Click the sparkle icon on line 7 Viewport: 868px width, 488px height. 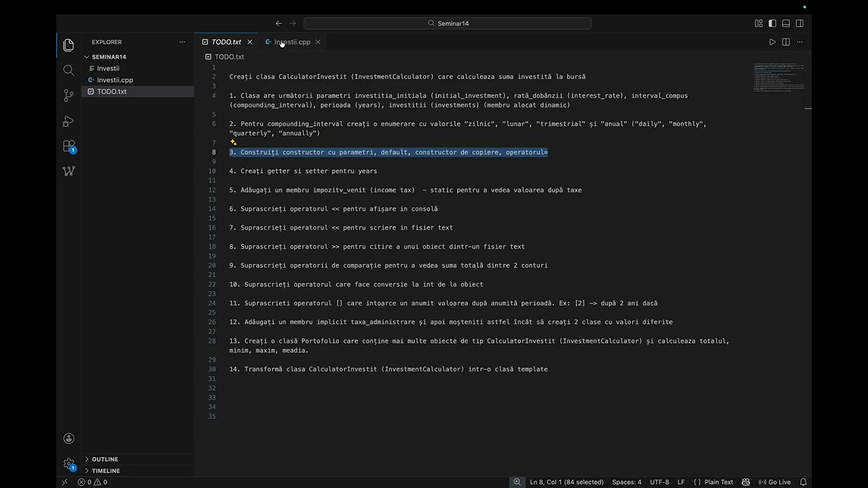tap(233, 142)
